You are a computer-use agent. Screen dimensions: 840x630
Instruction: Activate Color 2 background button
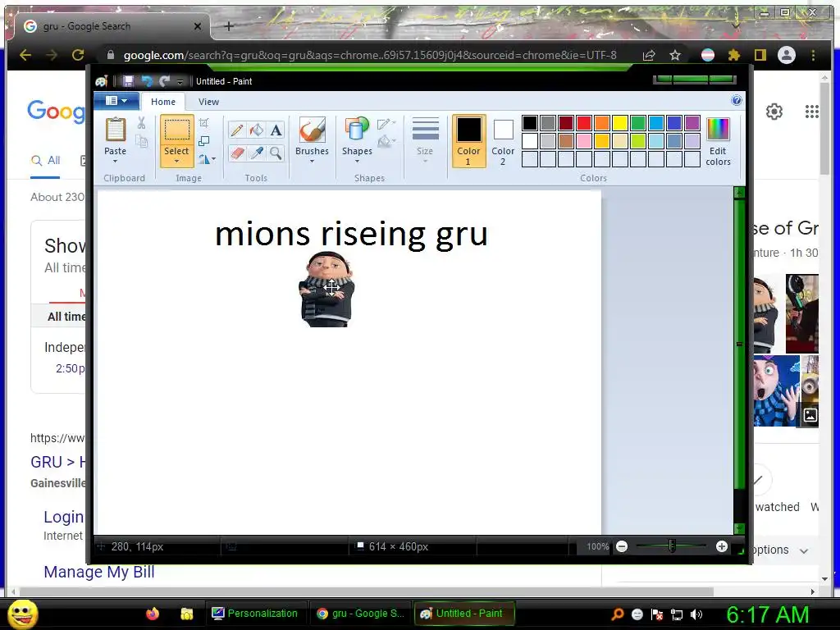pyautogui.click(x=503, y=141)
